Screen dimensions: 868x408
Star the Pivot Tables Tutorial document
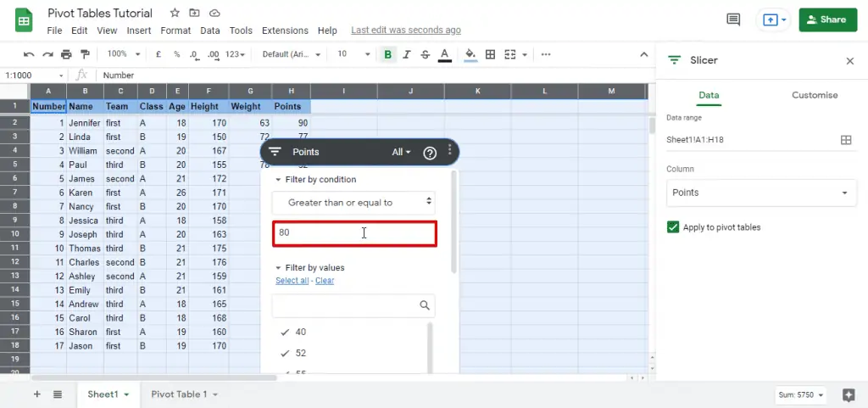(x=175, y=13)
